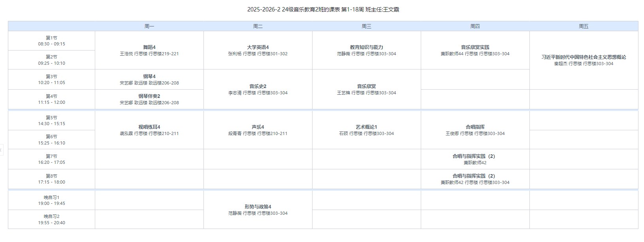
Task: Click the timetable title with 班主任:王文霞
Action: (x=323, y=9)
